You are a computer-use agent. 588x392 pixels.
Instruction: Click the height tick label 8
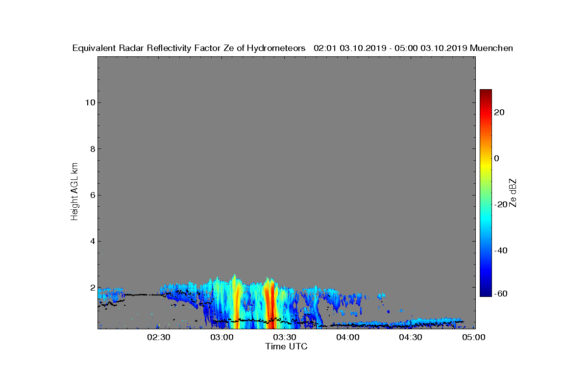pyautogui.click(x=92, y=149)
